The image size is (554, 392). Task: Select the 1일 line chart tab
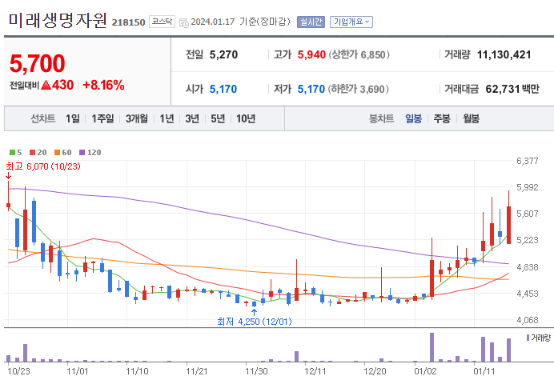tap(73, 118)
